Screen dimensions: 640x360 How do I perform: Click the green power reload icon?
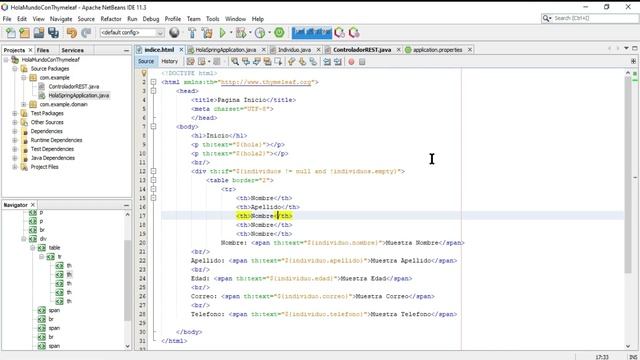coord(279,33)
